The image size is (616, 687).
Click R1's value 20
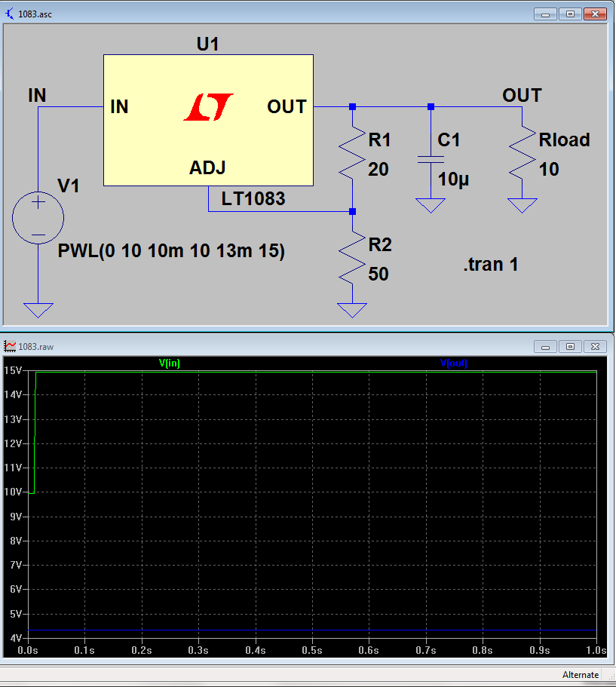tap(378, 170)
